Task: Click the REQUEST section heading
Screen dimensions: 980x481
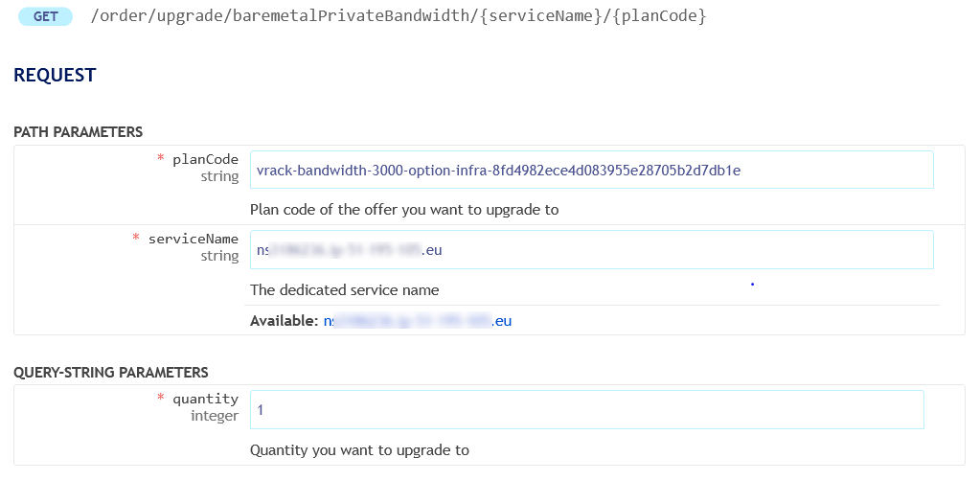Action: point(55,75)
